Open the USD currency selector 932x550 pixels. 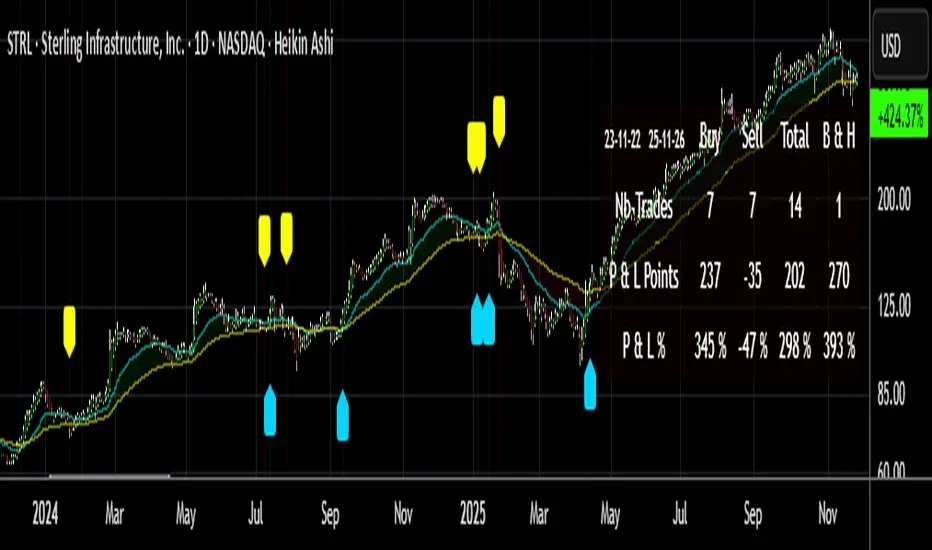coord(900,46)
